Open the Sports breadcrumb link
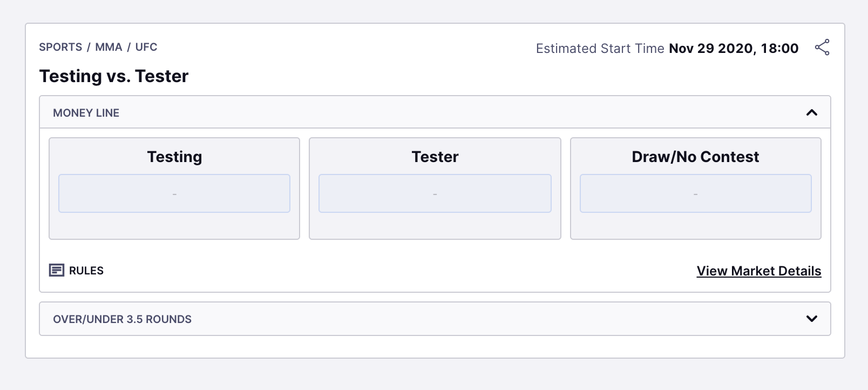The image size is (868, 390). point(60,47)
